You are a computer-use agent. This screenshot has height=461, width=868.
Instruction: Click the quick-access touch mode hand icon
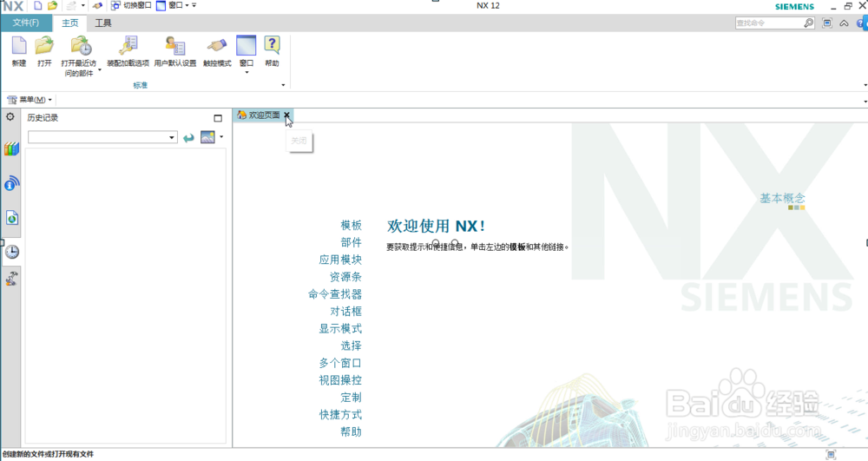[97, 5]
